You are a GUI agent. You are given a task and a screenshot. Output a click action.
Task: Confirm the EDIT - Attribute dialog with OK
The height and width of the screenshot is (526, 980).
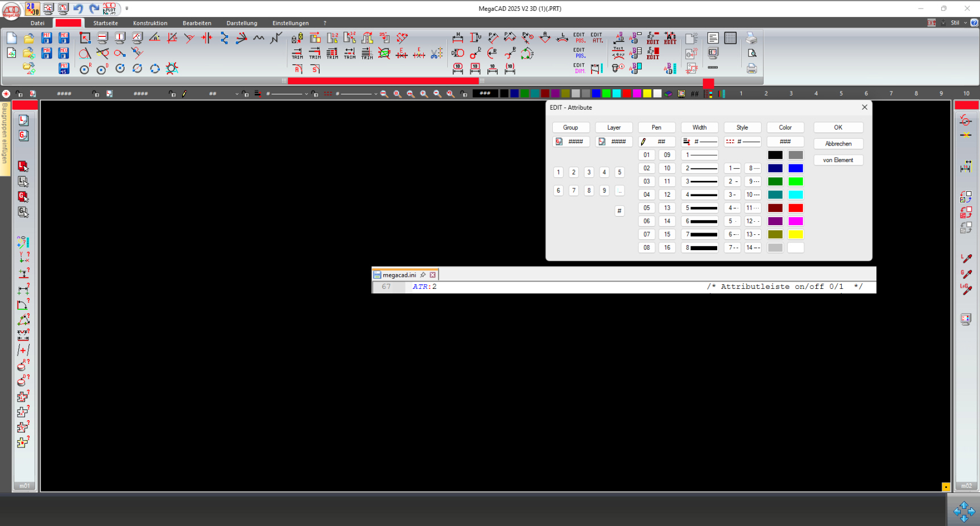[x=838, y=127]
